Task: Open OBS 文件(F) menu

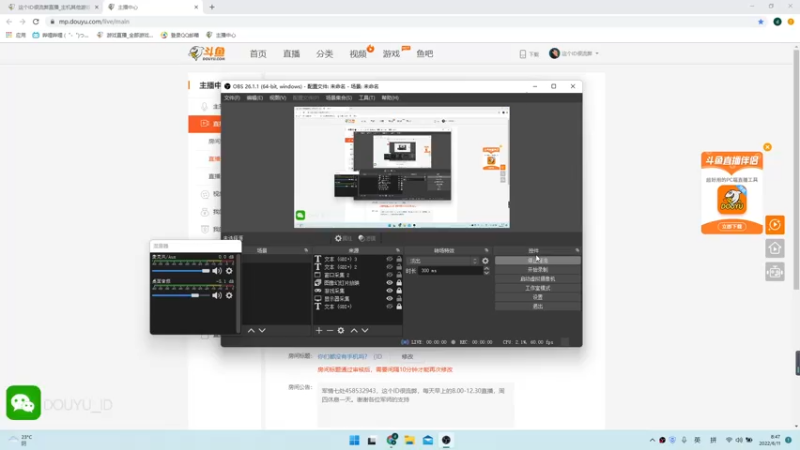Action: tap(232, 97)
